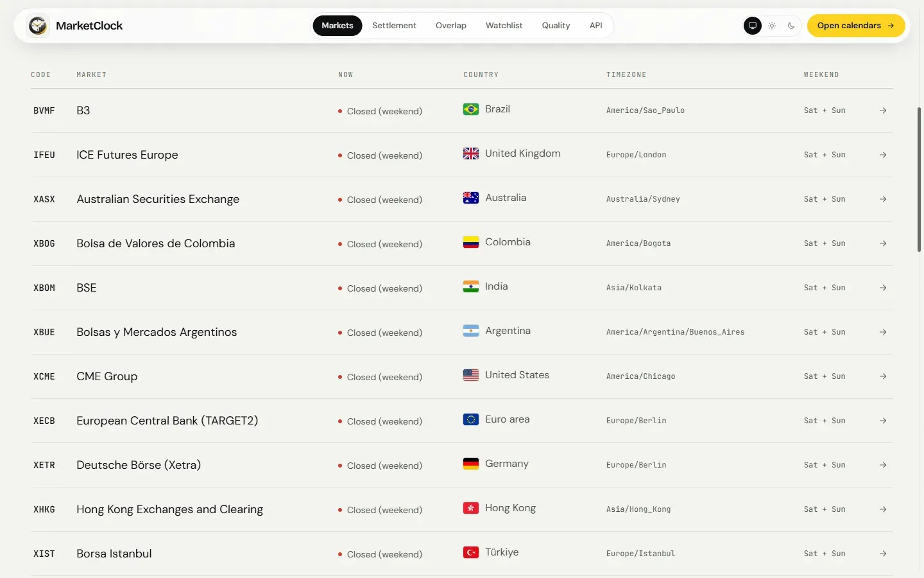Click the Argentina flag icon
The image size is (924, 578).
tap(471, 331)
